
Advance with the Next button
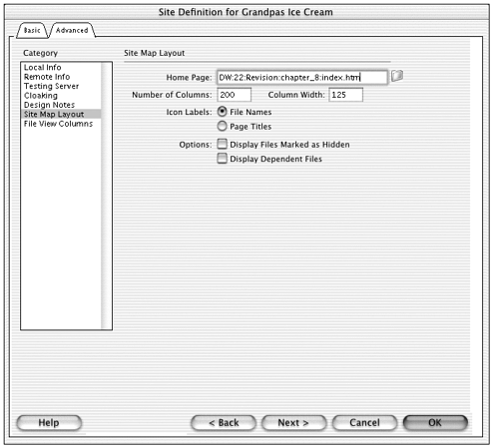(x=293, y=423)
